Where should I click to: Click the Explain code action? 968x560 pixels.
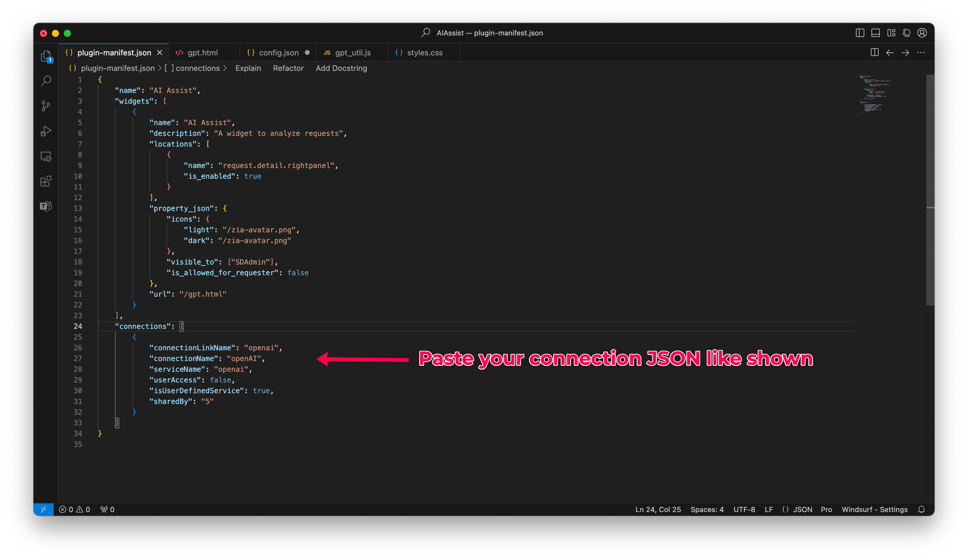(248, 68)
